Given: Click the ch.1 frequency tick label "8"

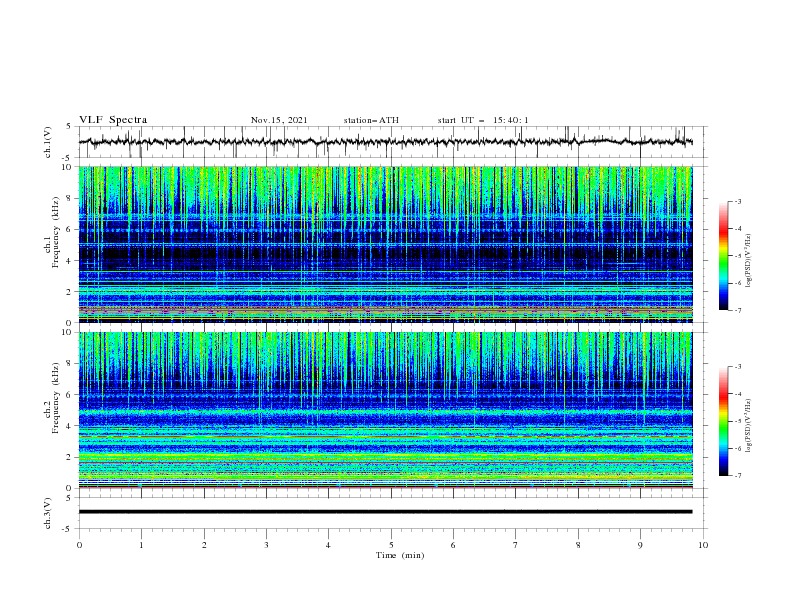Looking at the screenshot, I should [69, 198].
